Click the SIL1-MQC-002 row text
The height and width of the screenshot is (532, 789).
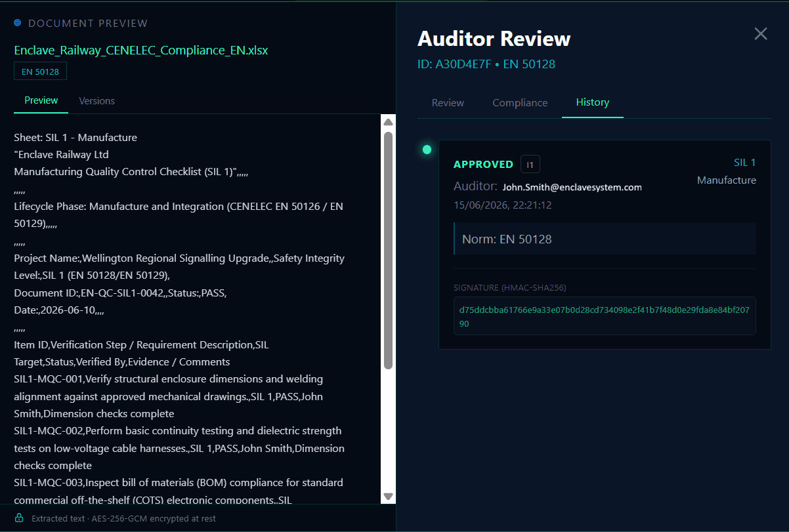pyautogui.click(x=179, y=448)
